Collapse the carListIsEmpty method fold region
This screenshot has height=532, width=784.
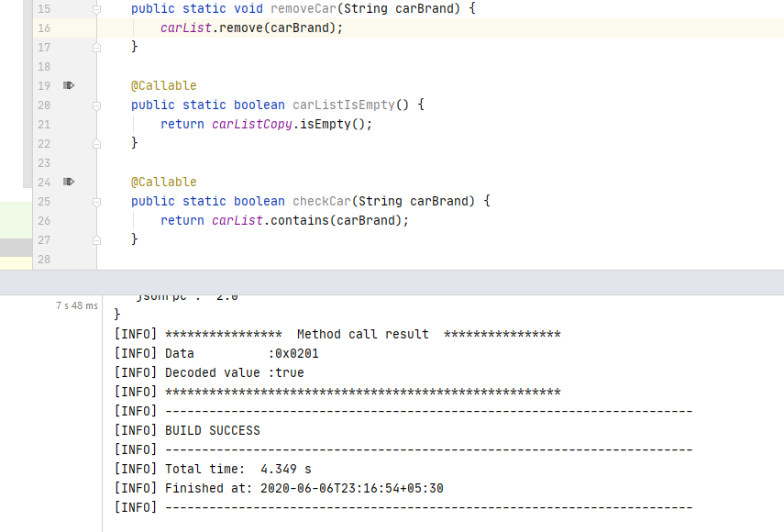coord(97,105)
